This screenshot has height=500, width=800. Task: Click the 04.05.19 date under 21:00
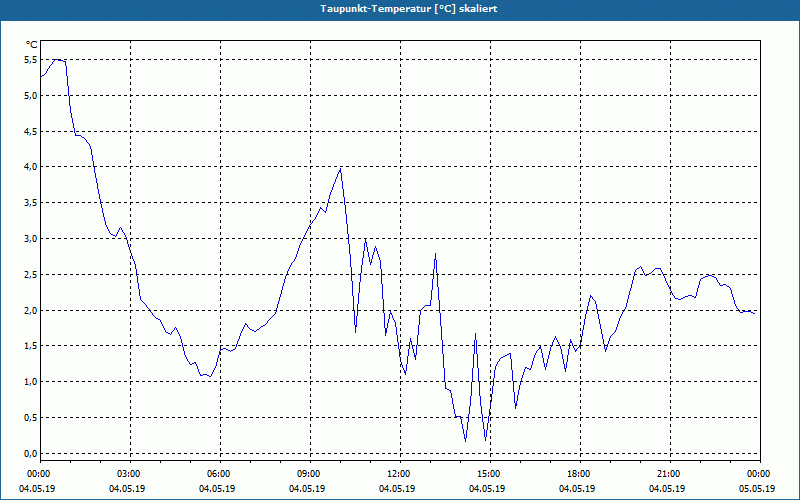(x=667, y=488)
